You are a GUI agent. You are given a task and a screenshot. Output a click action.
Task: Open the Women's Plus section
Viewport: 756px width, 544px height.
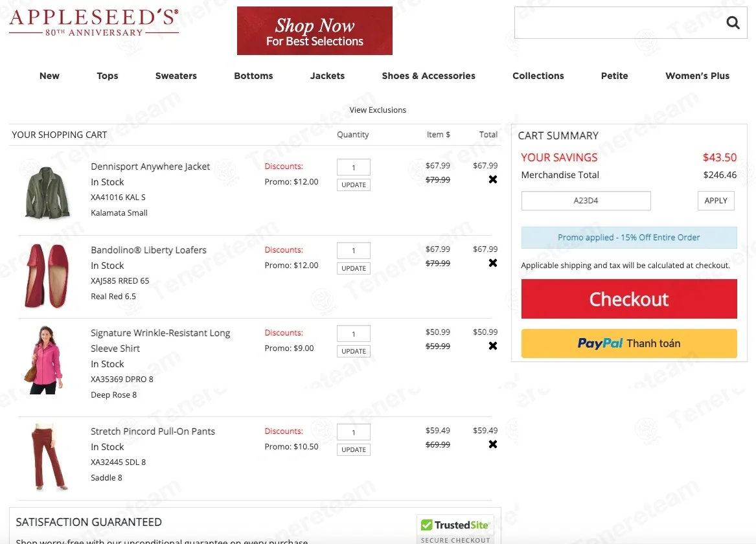[697, 76]
